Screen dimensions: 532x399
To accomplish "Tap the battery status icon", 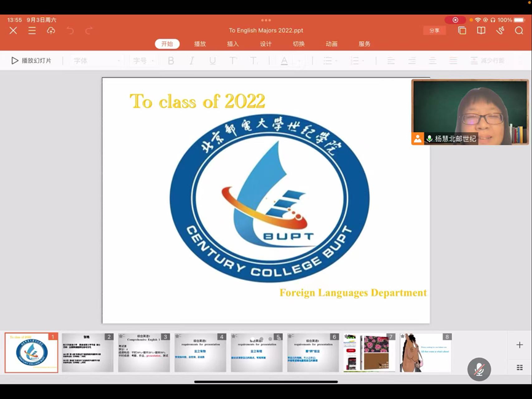I will (x=519, y=20).
